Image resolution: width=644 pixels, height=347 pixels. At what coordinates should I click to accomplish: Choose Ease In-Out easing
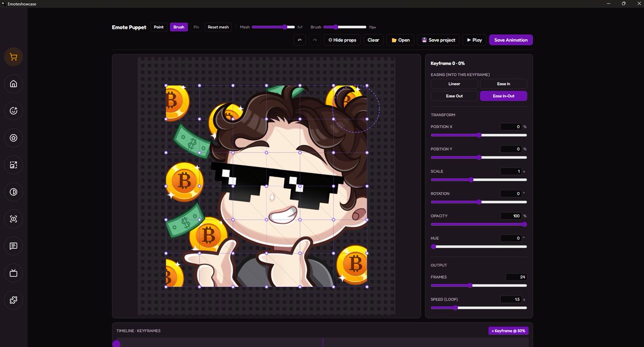coord(503,96)
